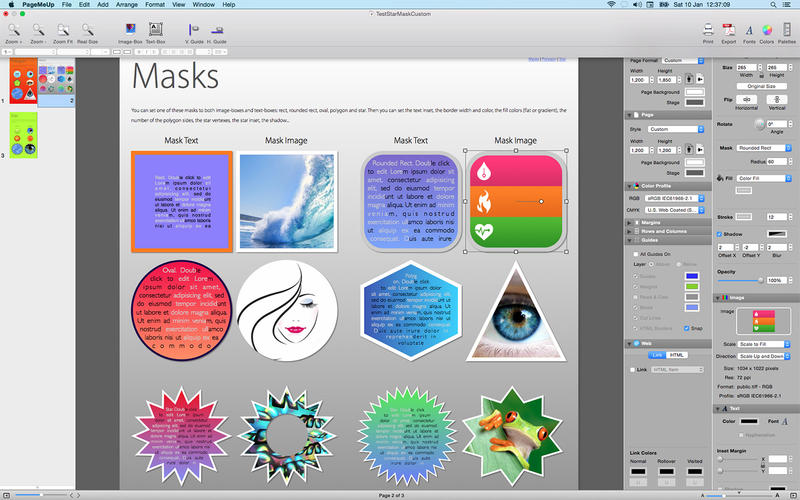Toggle the guide checkbox beside the green swatch

click(x=636, y=287)
